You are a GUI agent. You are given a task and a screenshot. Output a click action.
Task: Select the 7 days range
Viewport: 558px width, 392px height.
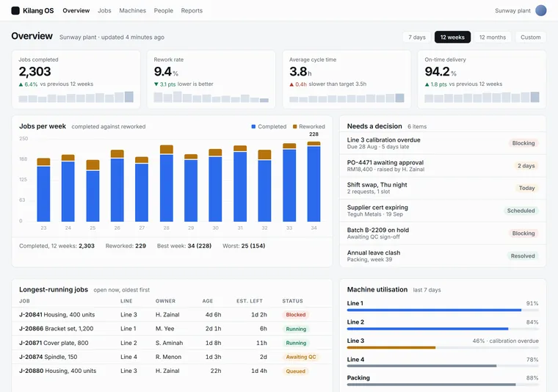pos(417,37)
